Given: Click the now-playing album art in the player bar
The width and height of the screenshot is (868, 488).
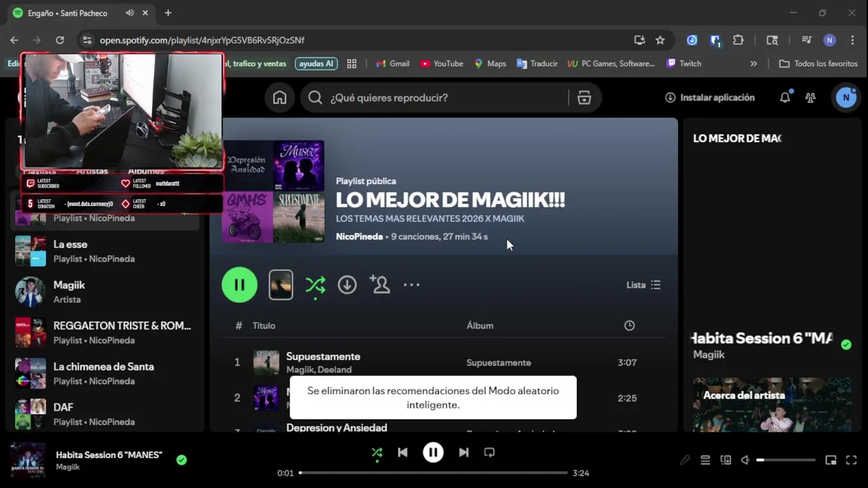Looking at the screenshot, I should point(28,460).
